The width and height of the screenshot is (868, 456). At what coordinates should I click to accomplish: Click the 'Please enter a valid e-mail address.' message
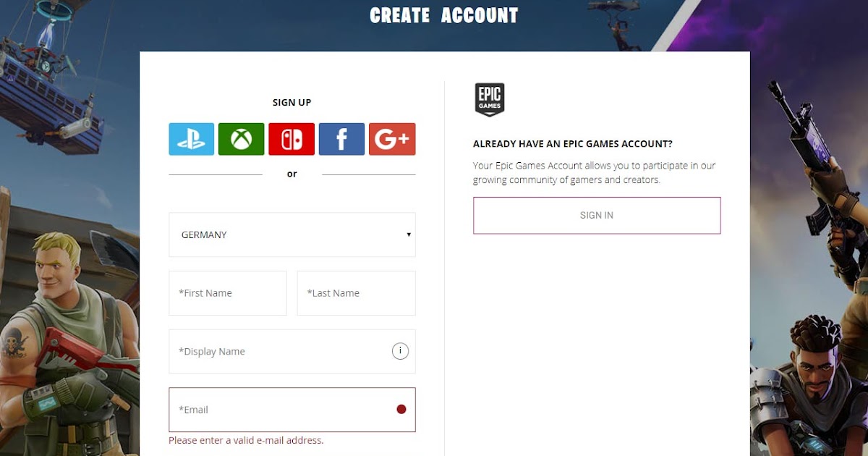pyautogui.click(x=246, y=440)
